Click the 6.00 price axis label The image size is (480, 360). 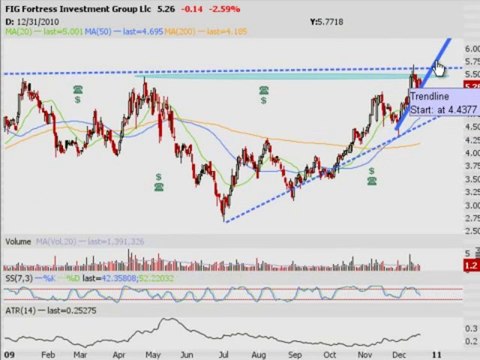coord(472,49)
